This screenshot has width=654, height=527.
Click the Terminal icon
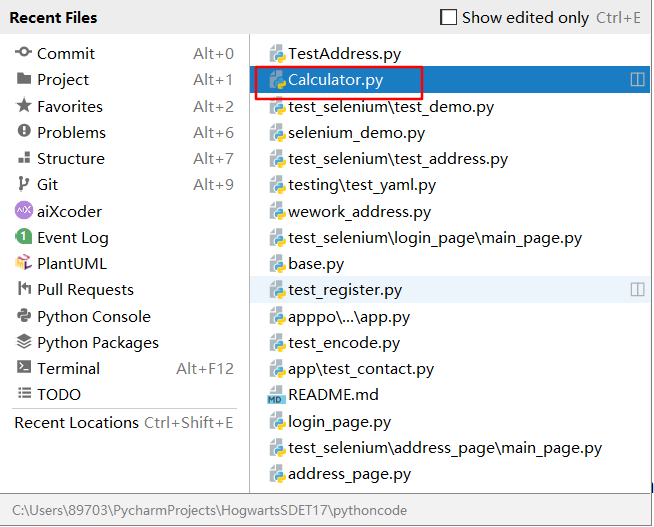coord(24,367)
